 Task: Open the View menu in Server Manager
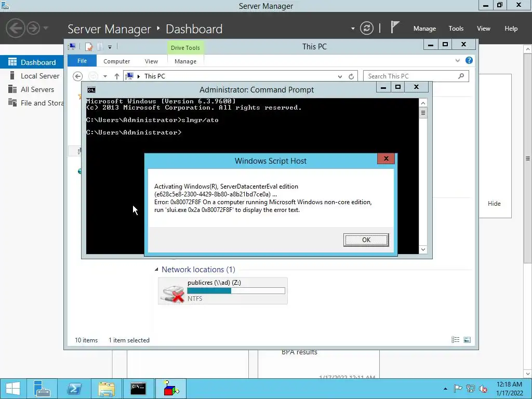click(x=483, y=29)
